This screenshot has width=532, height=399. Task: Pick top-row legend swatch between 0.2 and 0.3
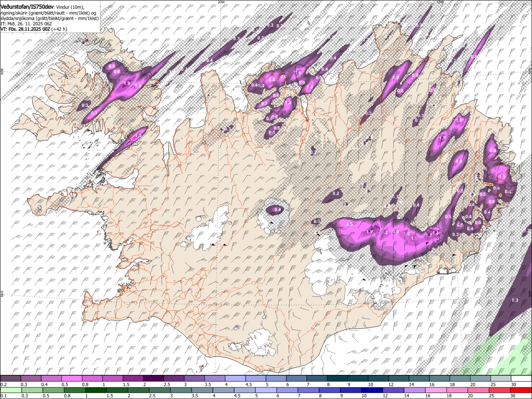11,378
